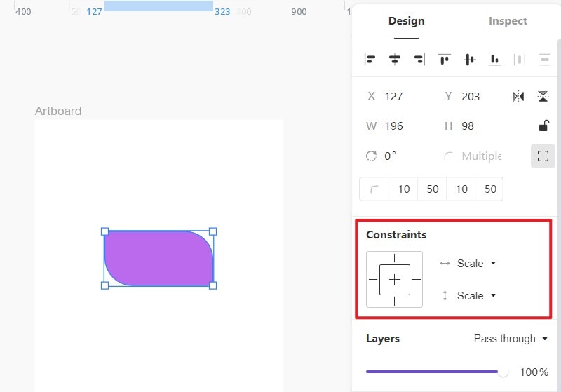Click the Artboard name label
Image resolution: width=561 pixels, height=392 pixels.
point(58,111)
